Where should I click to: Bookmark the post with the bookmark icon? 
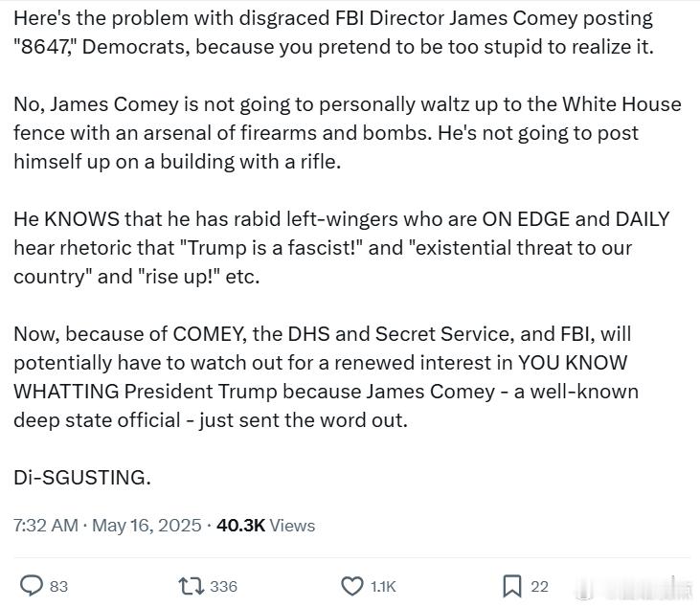click(512, 586)
